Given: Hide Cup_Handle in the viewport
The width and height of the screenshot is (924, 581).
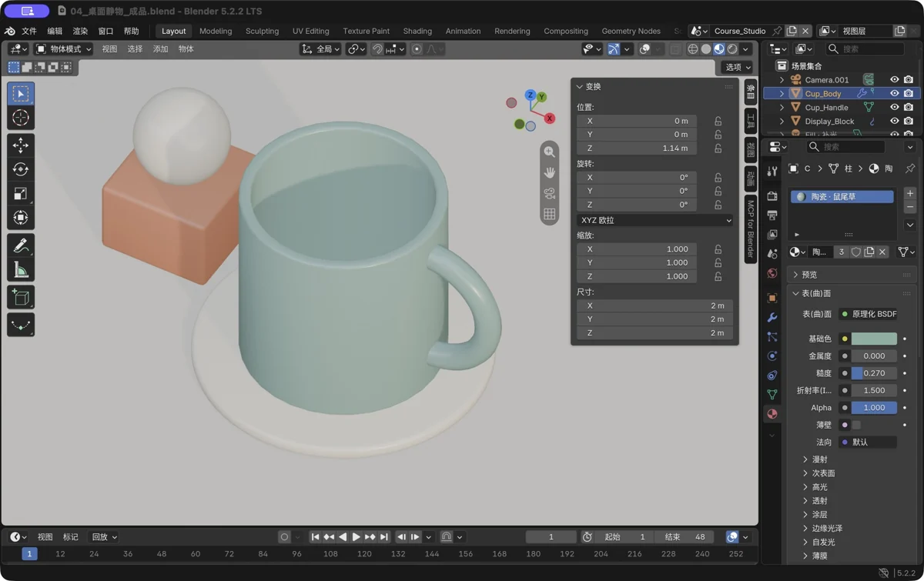Looking at the screenshot, I should [x=894, y=108].
